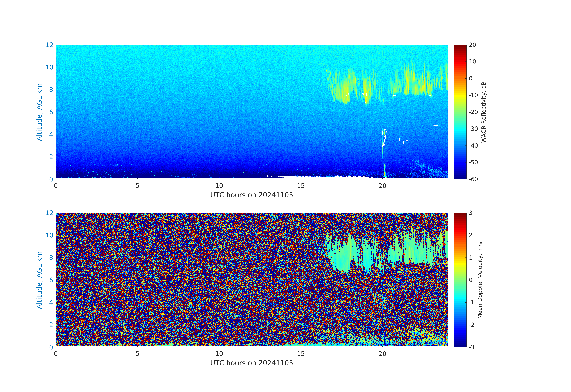Viewport: 571px width, 392px height.
Task: Click the WACR Reflectivity colorbar
Action: click(x=460, y=112)
